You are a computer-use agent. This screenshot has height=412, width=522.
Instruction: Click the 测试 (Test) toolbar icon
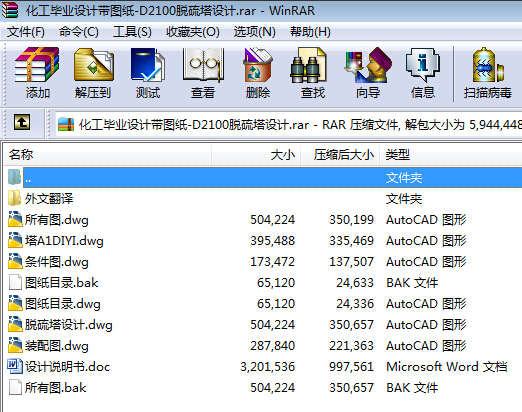[x=148, y=65]
